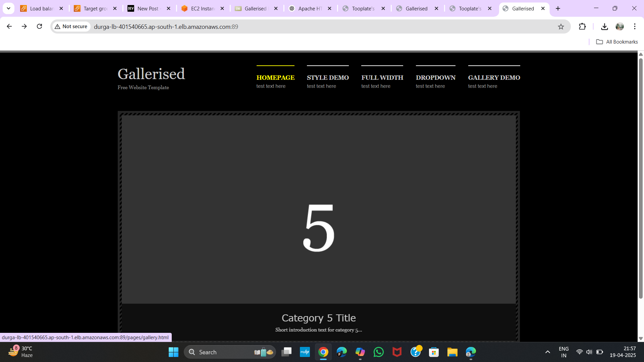The height and width of the screenshot is (362, 644).
Task: Switch to the New Post DEV tab
Action: tap(144, 8)
